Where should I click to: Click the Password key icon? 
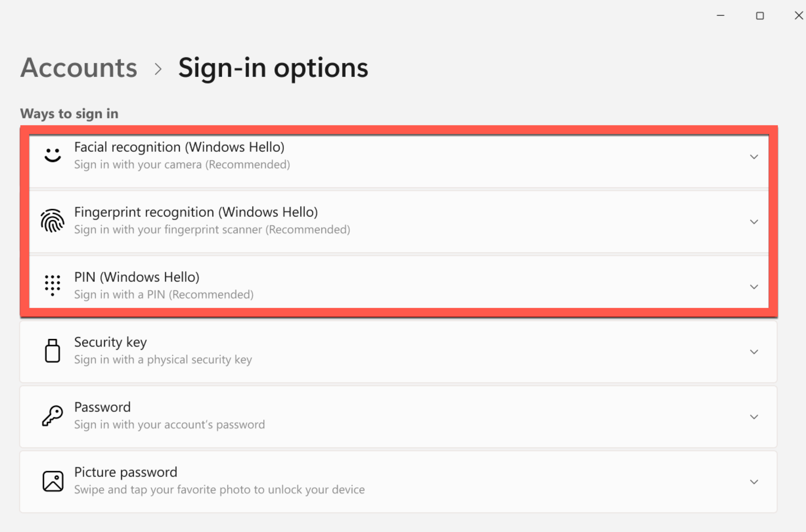[52, 416]
